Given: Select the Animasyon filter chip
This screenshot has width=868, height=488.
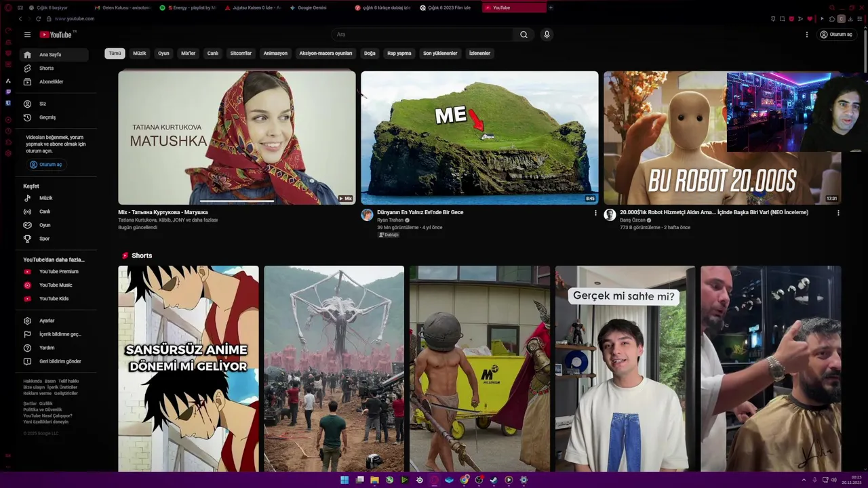Looking at the screenshot, I should (x=275, y=53).
